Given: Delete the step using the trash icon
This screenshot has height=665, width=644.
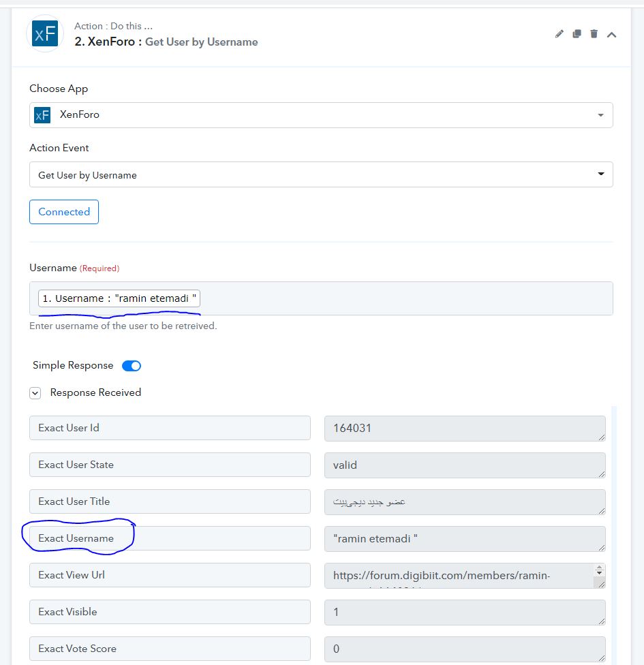Looking at the screenshot, I should click(594, 34).
